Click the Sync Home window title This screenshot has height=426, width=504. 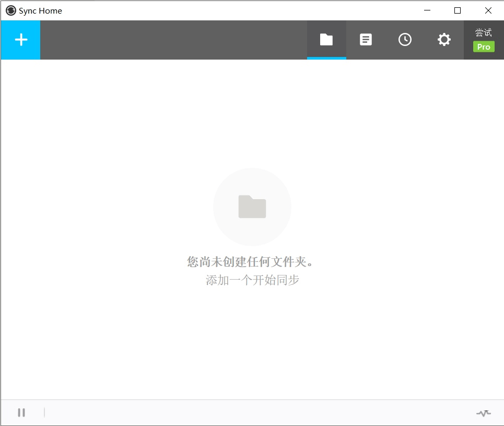40,10
